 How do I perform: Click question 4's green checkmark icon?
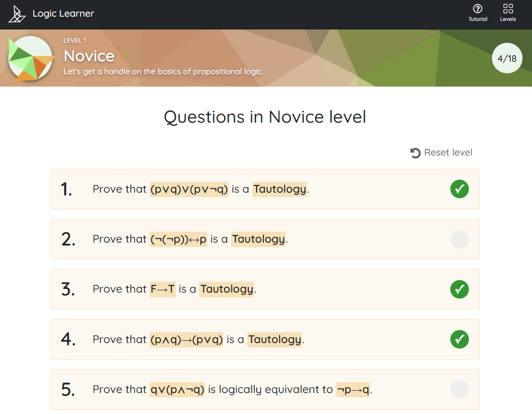point(459,339)
